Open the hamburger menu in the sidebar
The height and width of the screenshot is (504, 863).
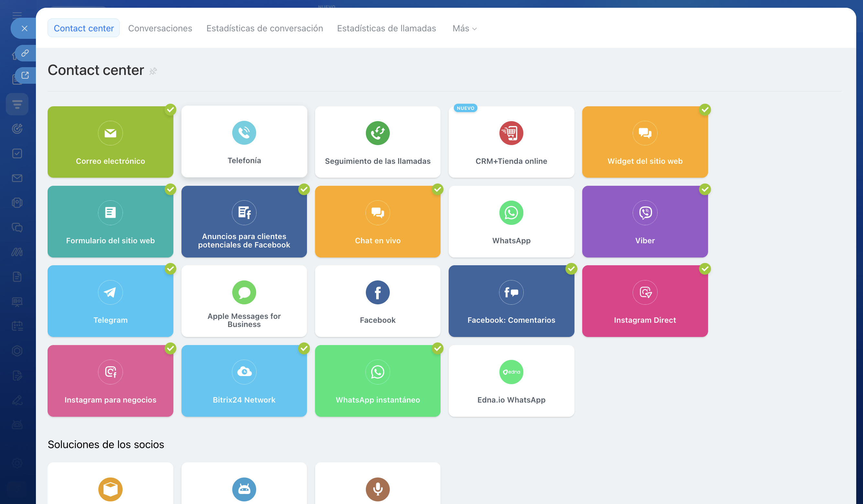point(17,15)
